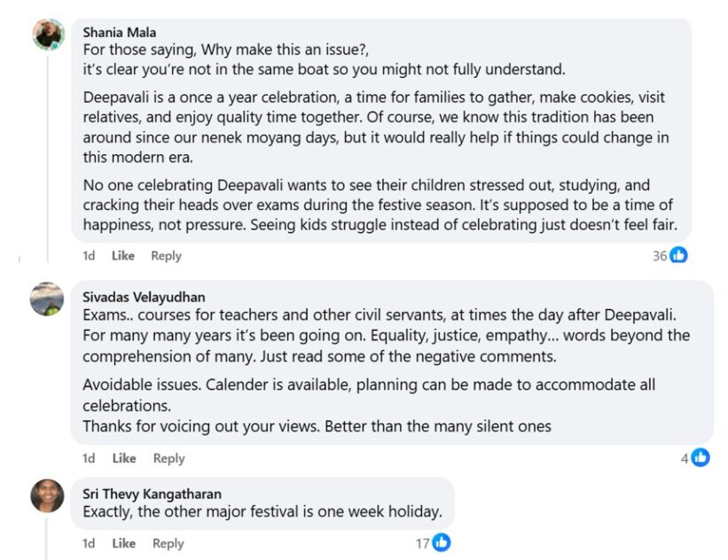Open Shania Mala's profile name link
Image resolution: width=728 pixels, height=560 pixels.
coord(120,33)
